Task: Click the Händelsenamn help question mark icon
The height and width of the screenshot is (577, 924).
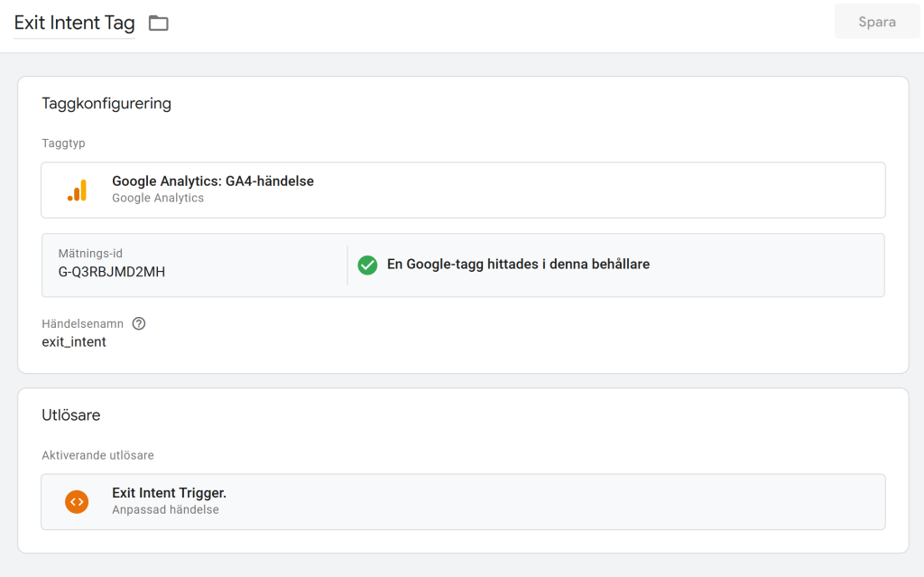Action: point(138,323)
